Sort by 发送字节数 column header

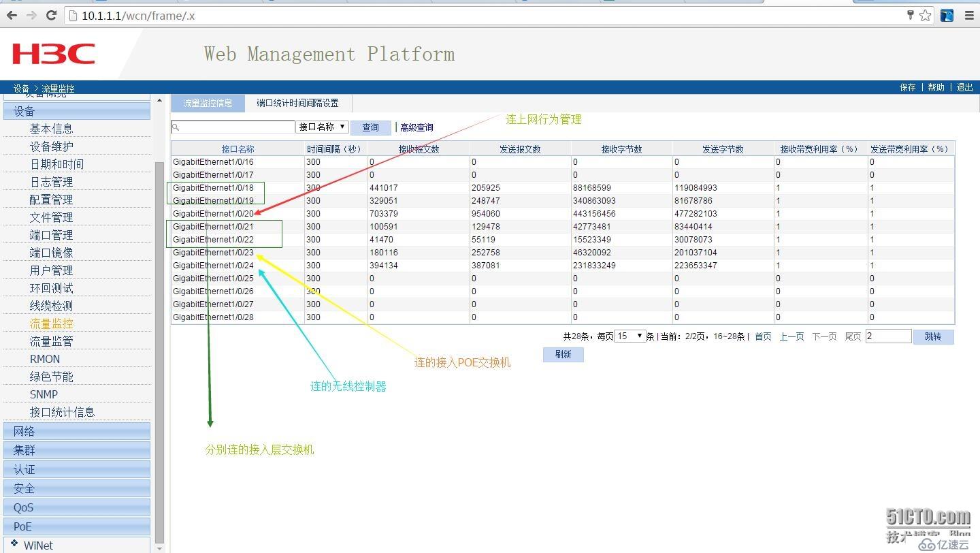(723, 148)
